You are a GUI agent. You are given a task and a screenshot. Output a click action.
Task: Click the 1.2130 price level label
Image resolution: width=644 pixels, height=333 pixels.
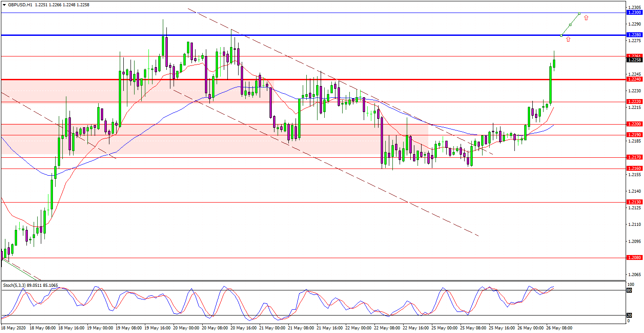634,202
